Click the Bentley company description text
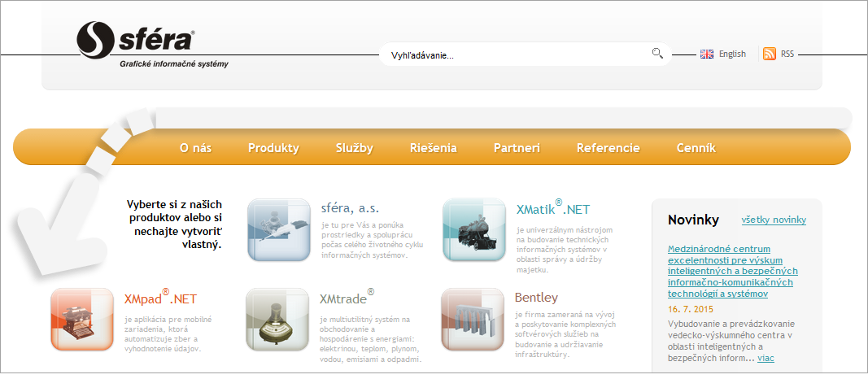The width and height of the screenshot is (868, 379). 565,334
